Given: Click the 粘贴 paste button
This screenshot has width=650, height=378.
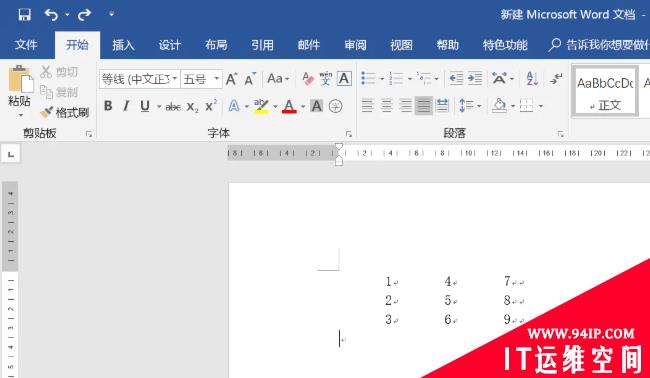Looking at the screenshot, I should coord(19,92).
